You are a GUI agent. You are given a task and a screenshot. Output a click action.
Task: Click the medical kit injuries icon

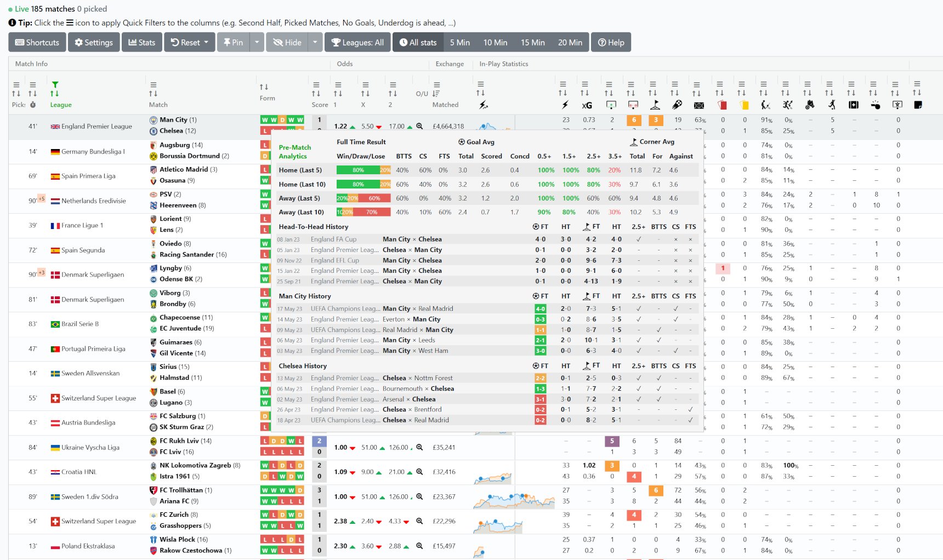pyautogui.click(x=854, y=105)
